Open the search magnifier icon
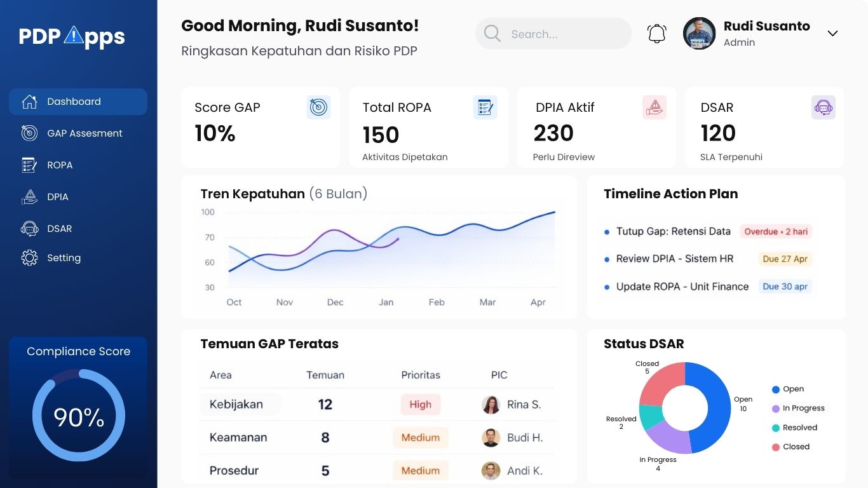The width and height of the screenshot is (868, 488). (x=492, y=34)
